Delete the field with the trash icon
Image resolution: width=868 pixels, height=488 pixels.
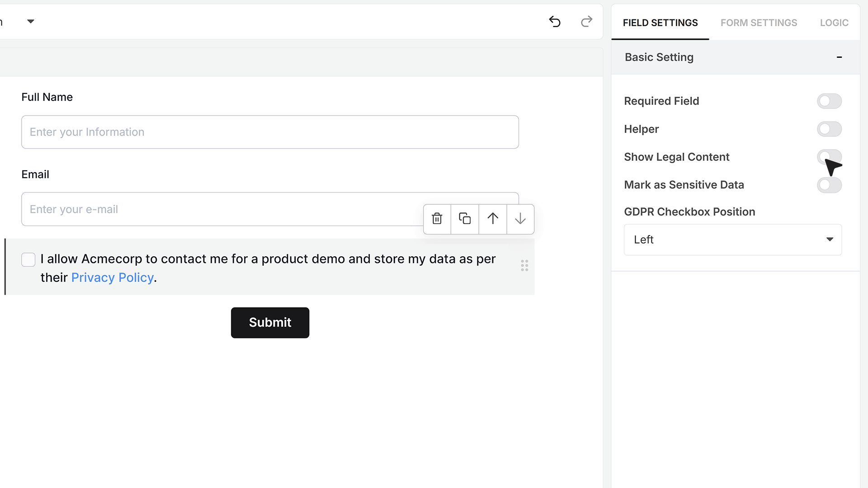[437, 219]
